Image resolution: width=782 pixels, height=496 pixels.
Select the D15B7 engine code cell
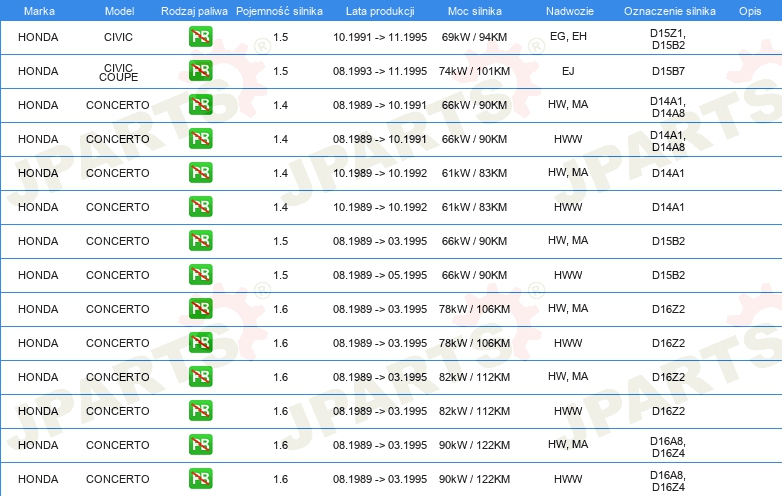coord(668,71)
